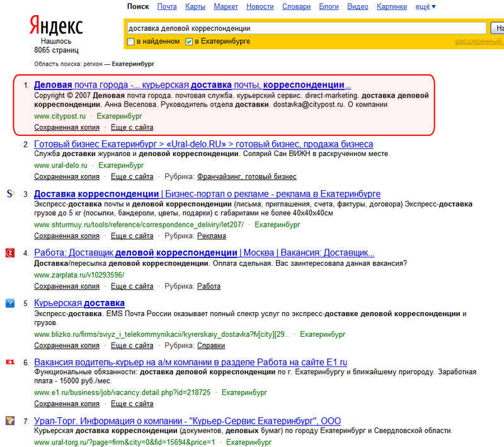Open the Словари tab
This screenshot has height=447, width=504.
point(296,7)
